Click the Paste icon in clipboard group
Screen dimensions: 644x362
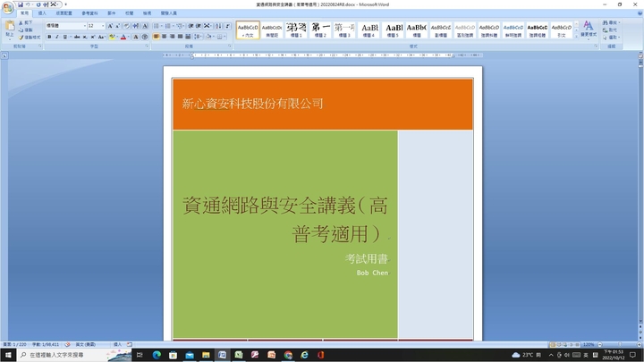pos(10,29)
